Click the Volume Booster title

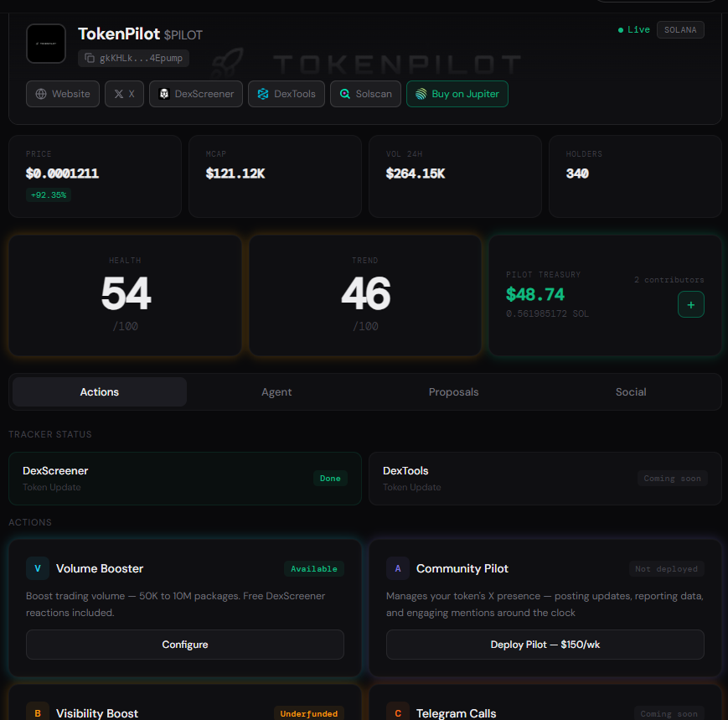click(x=100, y=568)
